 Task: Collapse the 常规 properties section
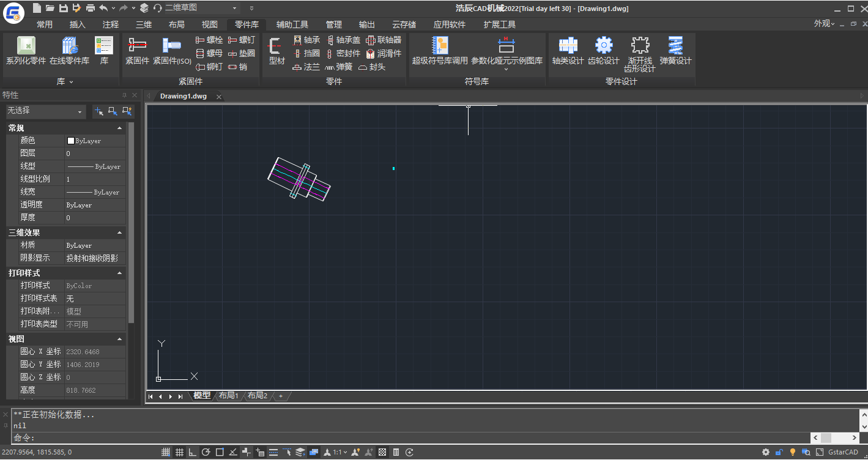click(x=119, y=128)
